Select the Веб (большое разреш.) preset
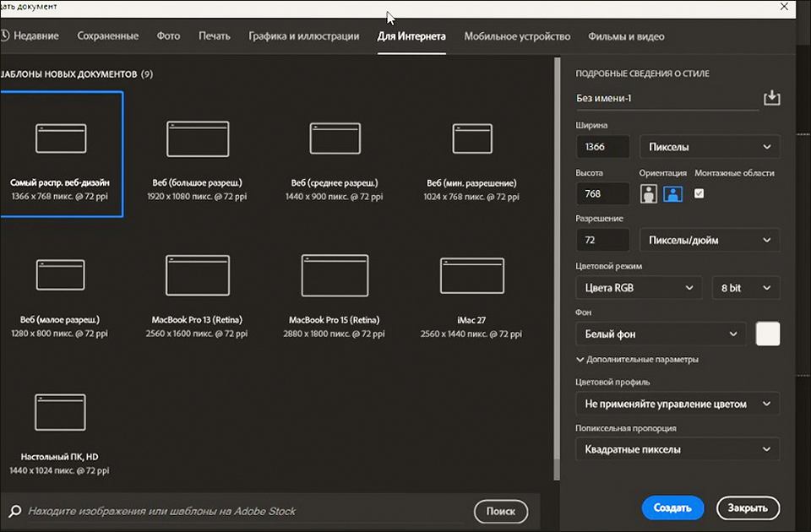The width and height of the screenshot is (811, 532). coord(197,160)
